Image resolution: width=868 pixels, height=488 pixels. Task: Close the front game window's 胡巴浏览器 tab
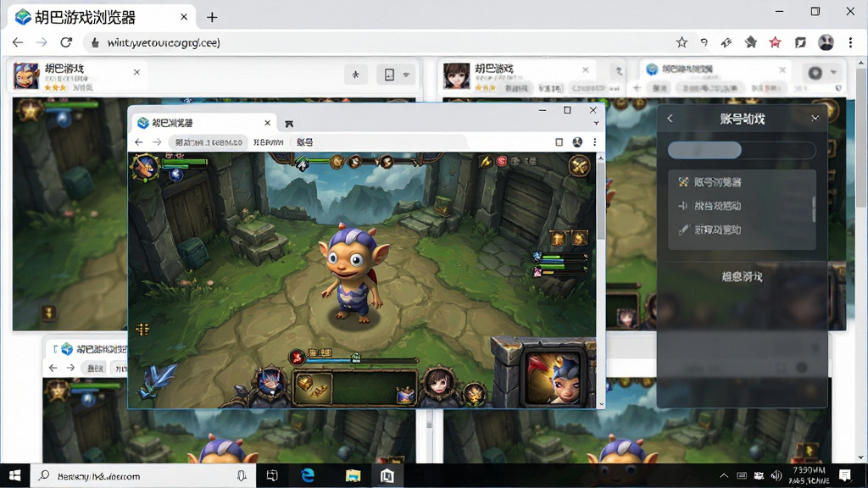pos(267,123)
